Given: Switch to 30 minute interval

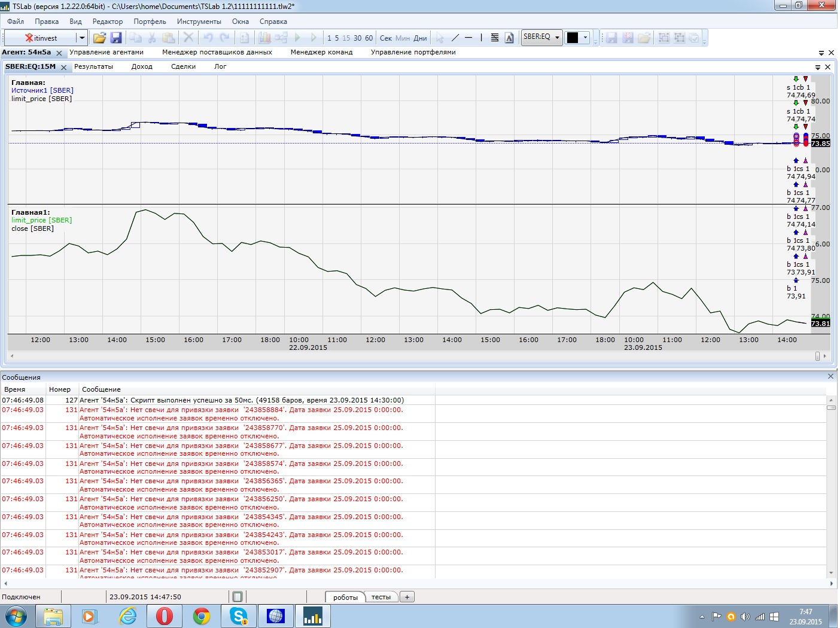Looking at the screenshot, I should pyautogui.click(x=357, y=38).
